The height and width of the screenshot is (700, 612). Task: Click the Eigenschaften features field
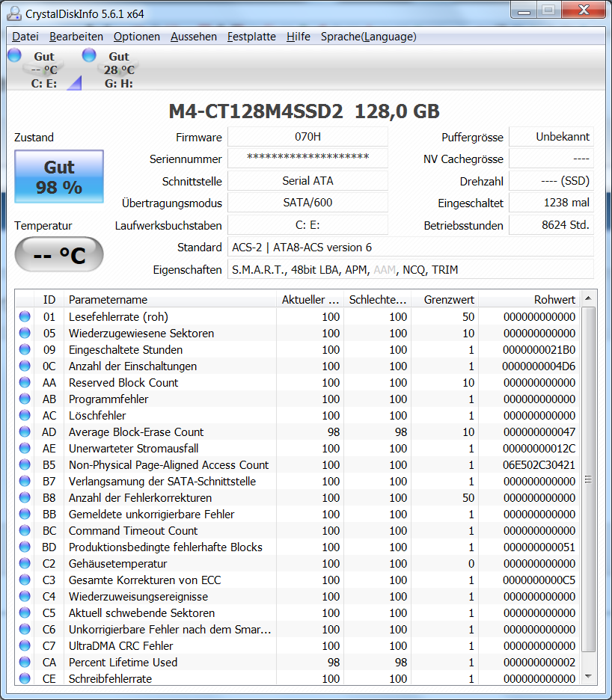[x=411, y=270]
